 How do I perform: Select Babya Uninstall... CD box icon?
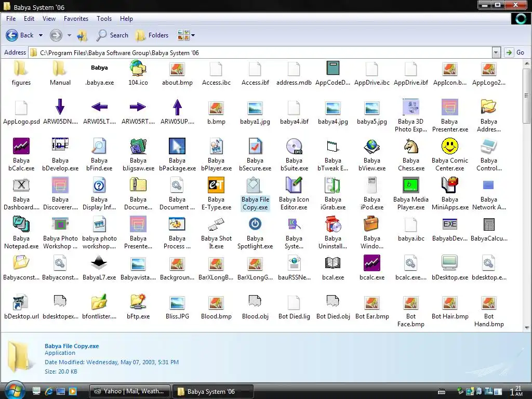pyautogui.click(x=333, y=224)
